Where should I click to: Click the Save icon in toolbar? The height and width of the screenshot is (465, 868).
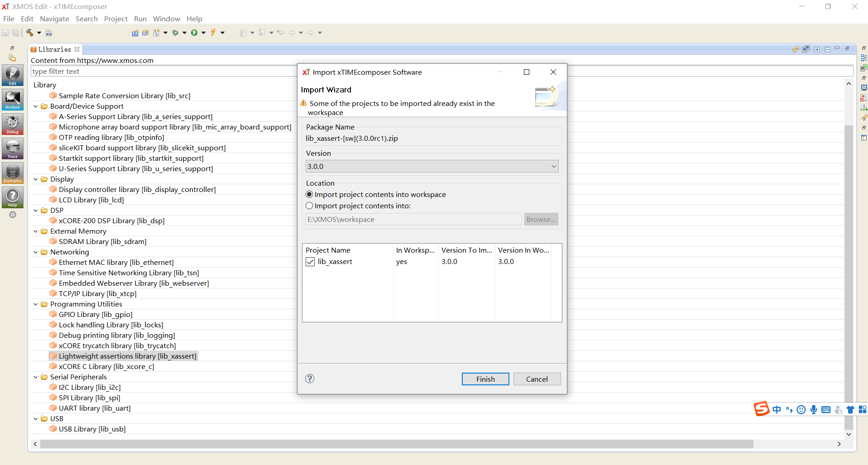point(5,33)
